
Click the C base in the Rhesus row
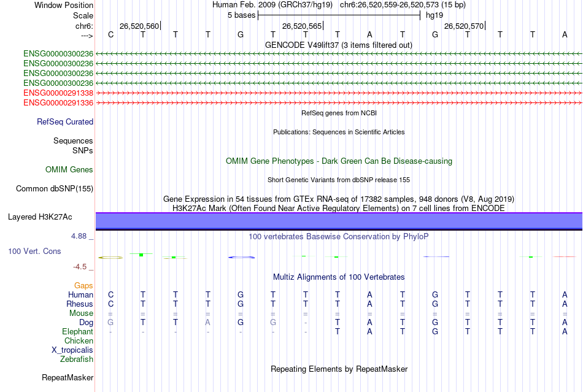point(111,304)
